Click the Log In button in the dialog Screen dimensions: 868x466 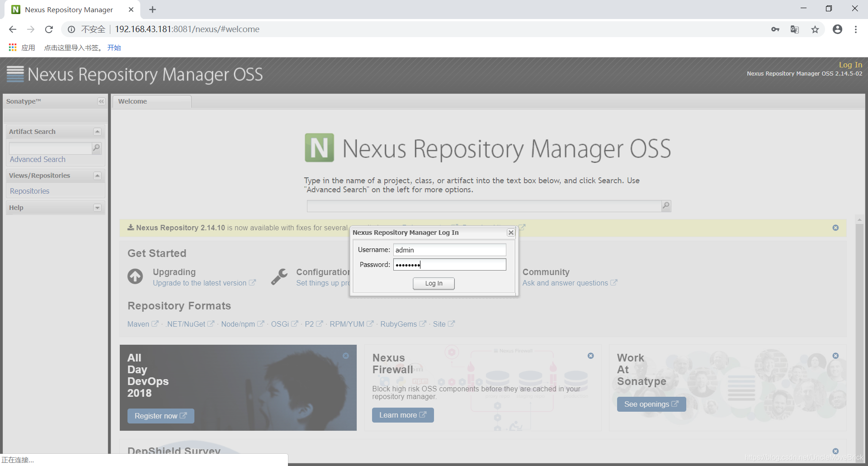tap(434, 283)
